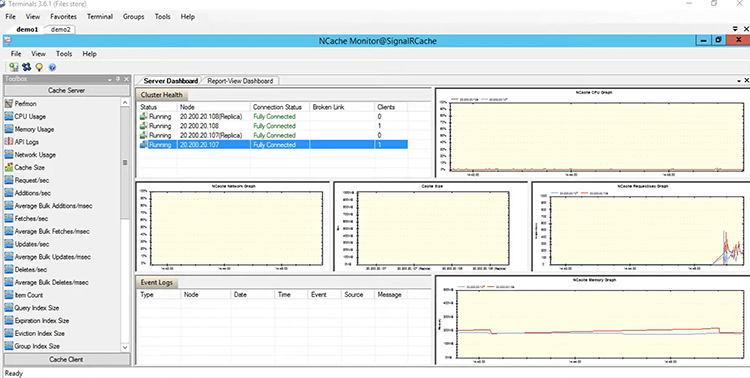Select the Deletes/sec counter icon

[9, 269]
